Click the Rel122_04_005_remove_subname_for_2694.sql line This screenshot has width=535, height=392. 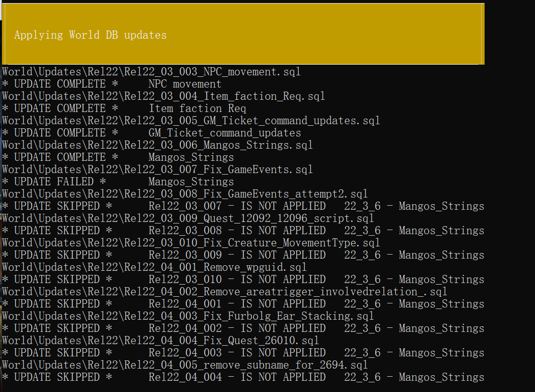(x=185, y=365)
